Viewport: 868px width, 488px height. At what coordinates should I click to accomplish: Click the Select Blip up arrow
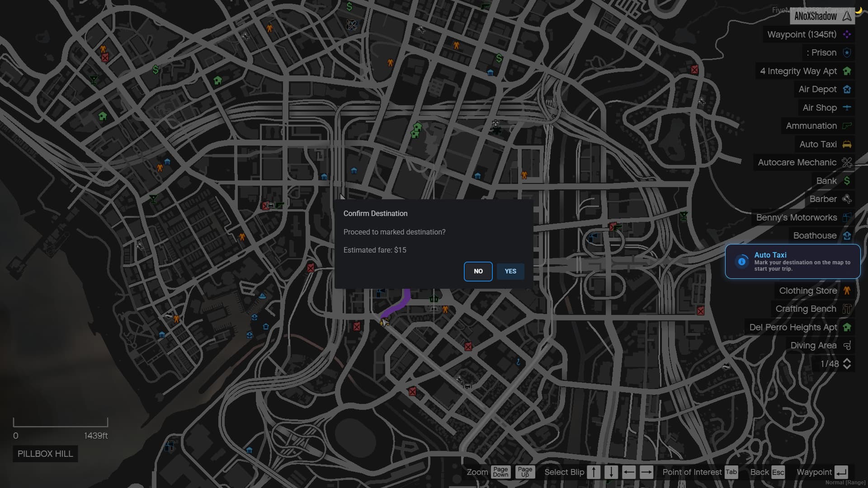click(x=594, y=472)
